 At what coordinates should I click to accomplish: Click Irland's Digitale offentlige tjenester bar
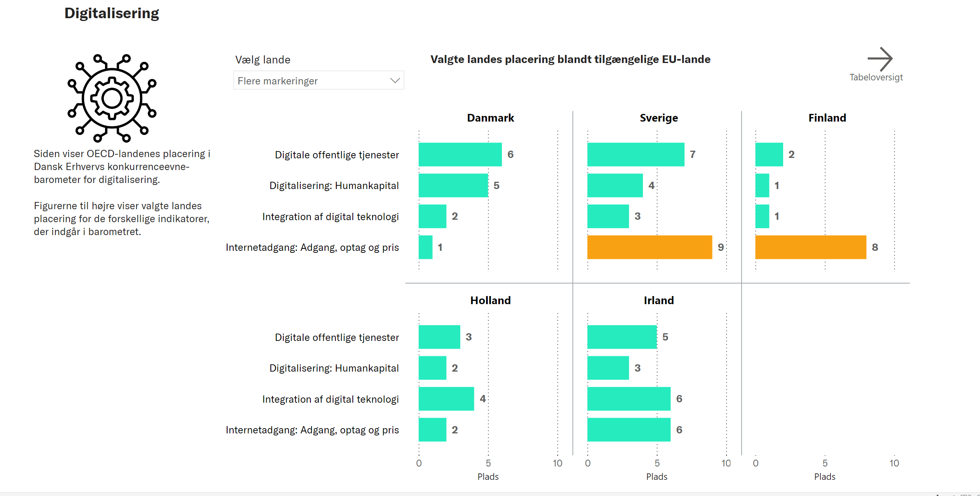point(622,337)
